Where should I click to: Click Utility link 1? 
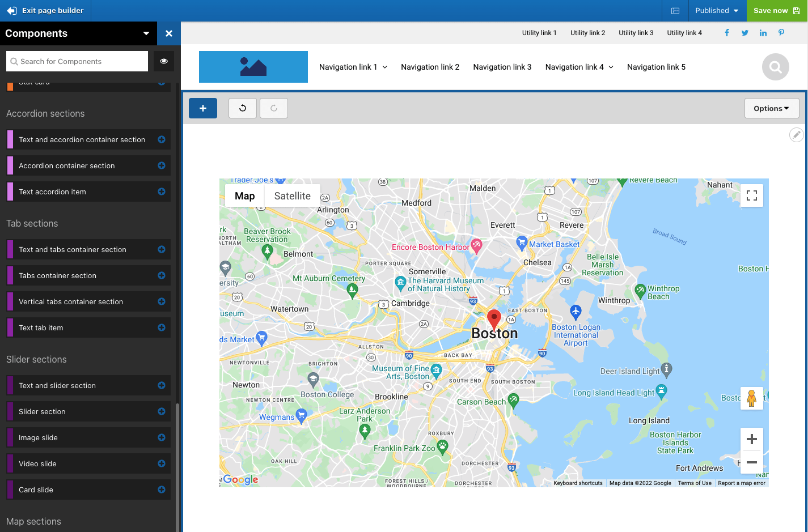[539, 33]
